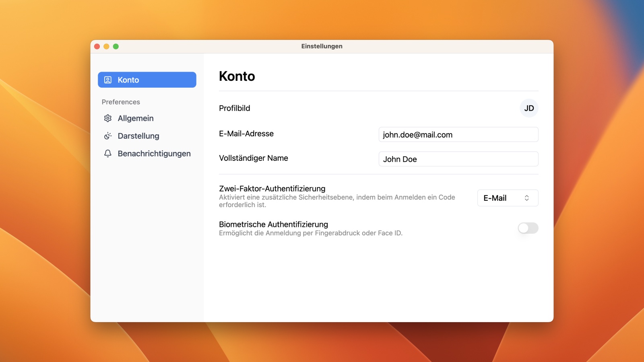Click the Allgemein gear icon
The height and width of the screenshot is (362, 644).
coord(108,118)
